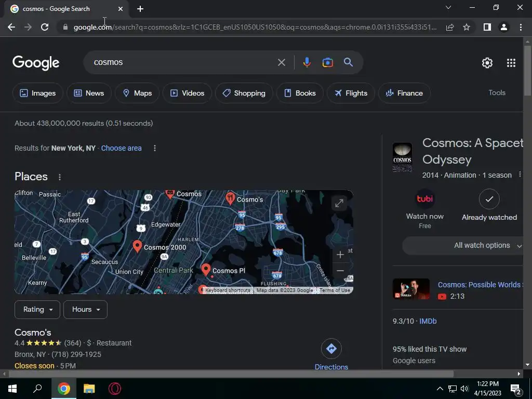
Task: Show hidden system tray icons
Action: [440, 389]
